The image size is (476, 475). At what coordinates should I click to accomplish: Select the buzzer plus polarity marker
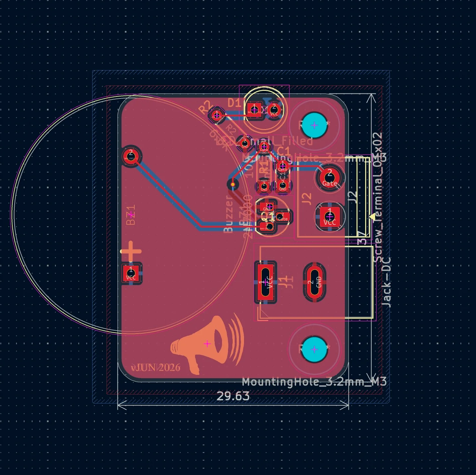[x=131, y=251]
